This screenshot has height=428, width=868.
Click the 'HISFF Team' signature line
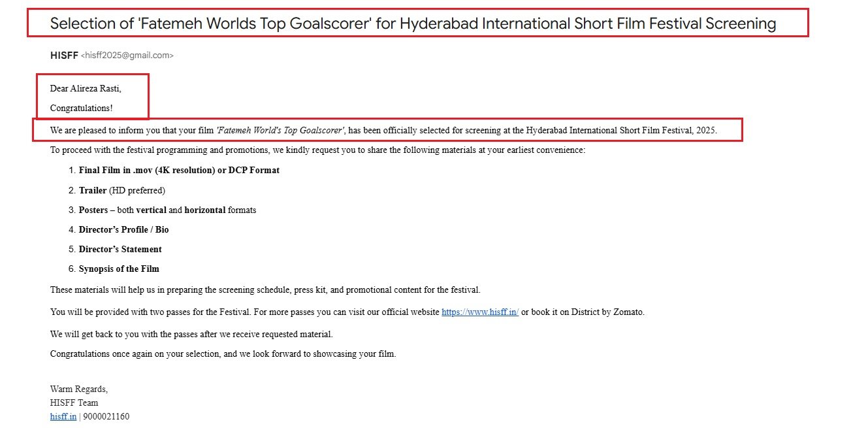(x=74, y=403)
